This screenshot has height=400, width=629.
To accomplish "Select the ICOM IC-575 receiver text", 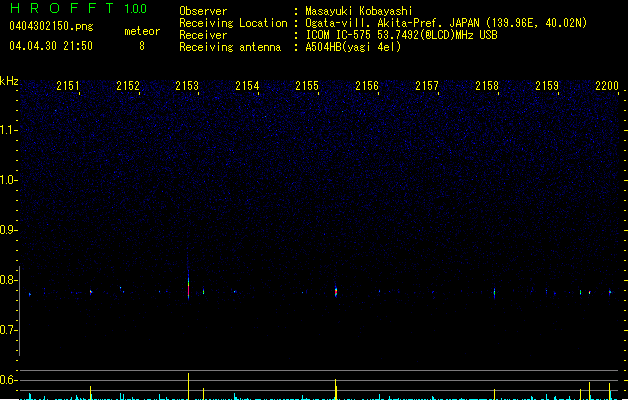I will click(402, 35).
